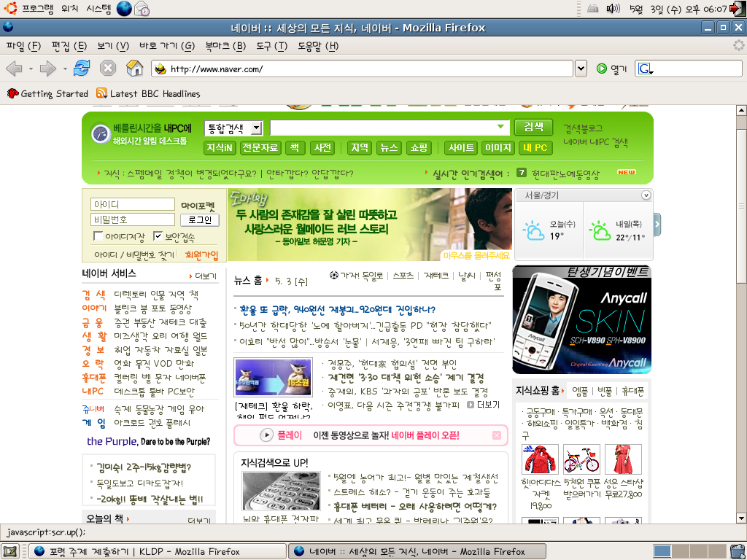Close the Naver Play banner
This screenshot has width=747, height=560.
496,435
